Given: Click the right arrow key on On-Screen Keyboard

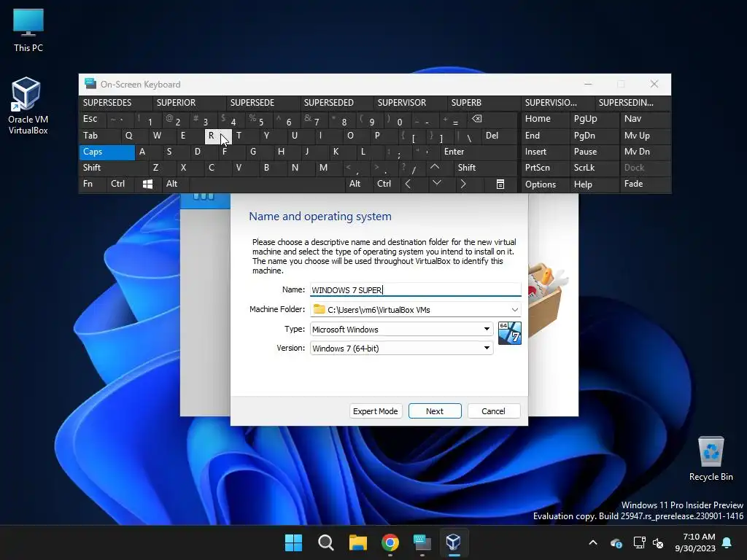Looking at the screenshot, I should [462, 184].
